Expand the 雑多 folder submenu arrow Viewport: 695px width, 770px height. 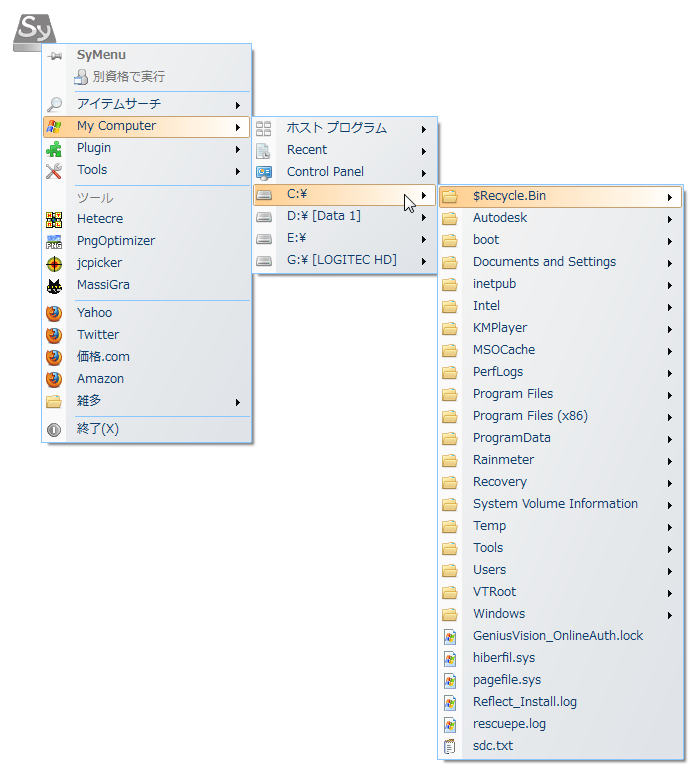coord(238,403)
